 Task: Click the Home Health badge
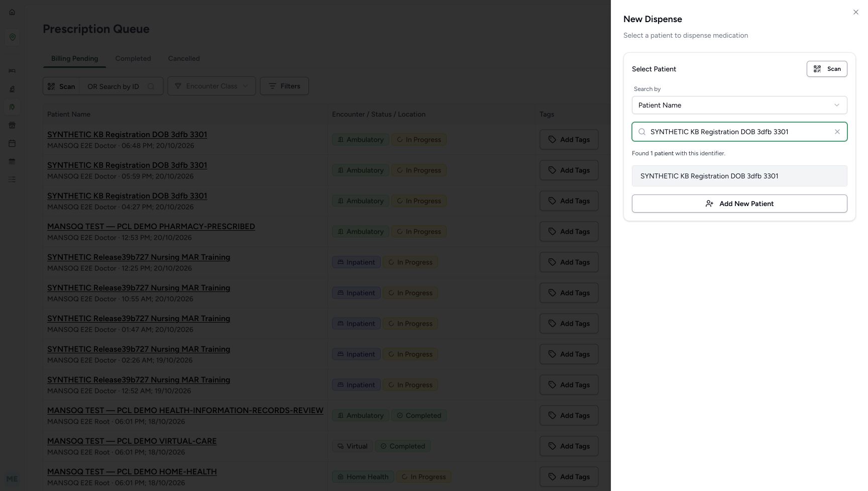click(x=363, y=477)
